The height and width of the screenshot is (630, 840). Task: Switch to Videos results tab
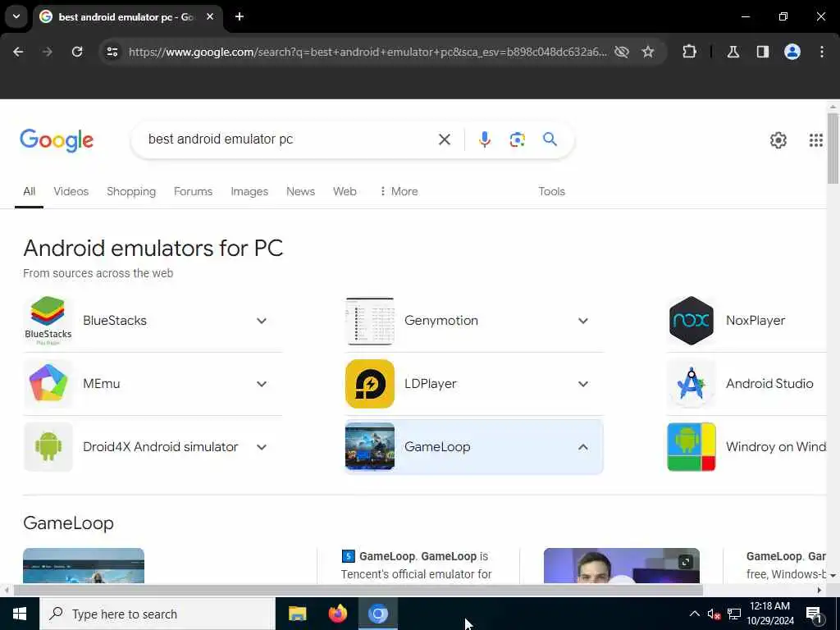click(x=71, y=191)
